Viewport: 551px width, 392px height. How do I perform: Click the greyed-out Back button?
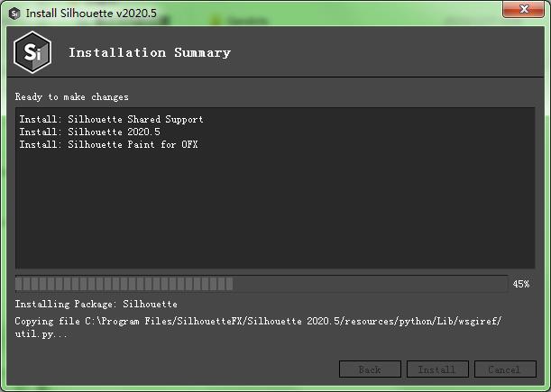370,369
